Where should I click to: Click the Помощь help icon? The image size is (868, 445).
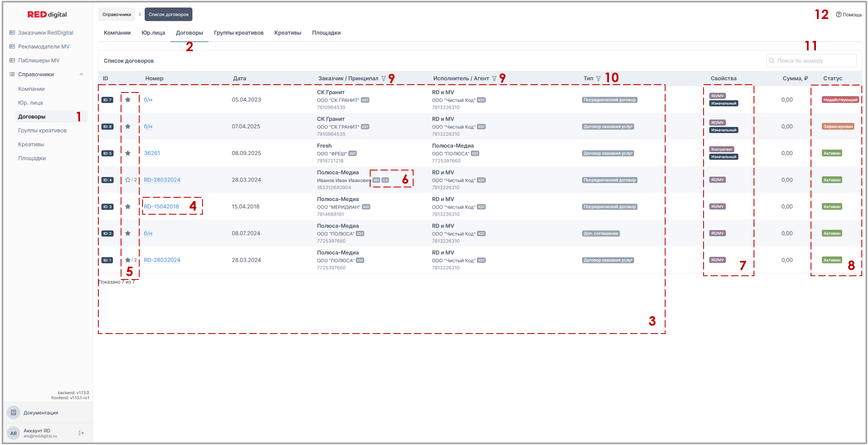click(x=838, y=14)
